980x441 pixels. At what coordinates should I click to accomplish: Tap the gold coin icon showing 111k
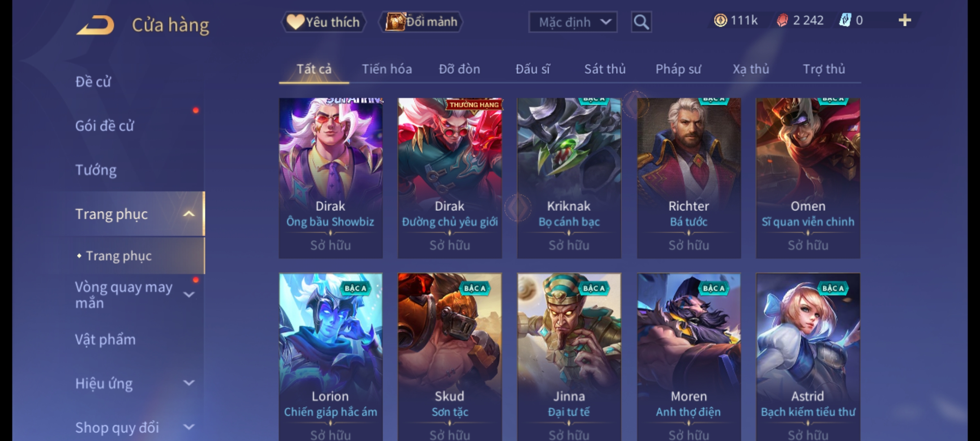720,20
